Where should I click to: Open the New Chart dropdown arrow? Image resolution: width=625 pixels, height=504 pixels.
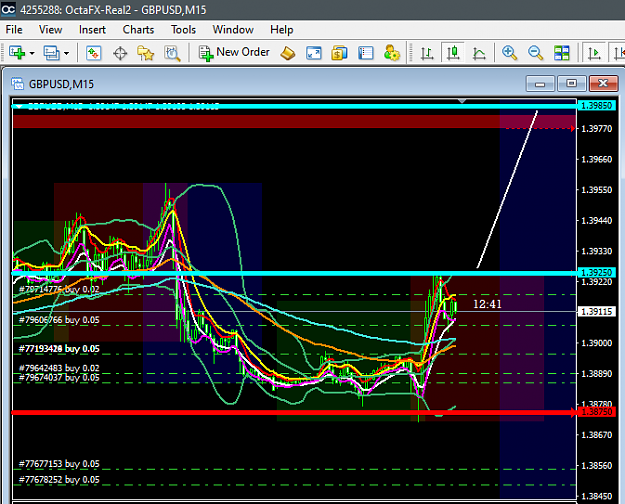(x=32, y=53)
